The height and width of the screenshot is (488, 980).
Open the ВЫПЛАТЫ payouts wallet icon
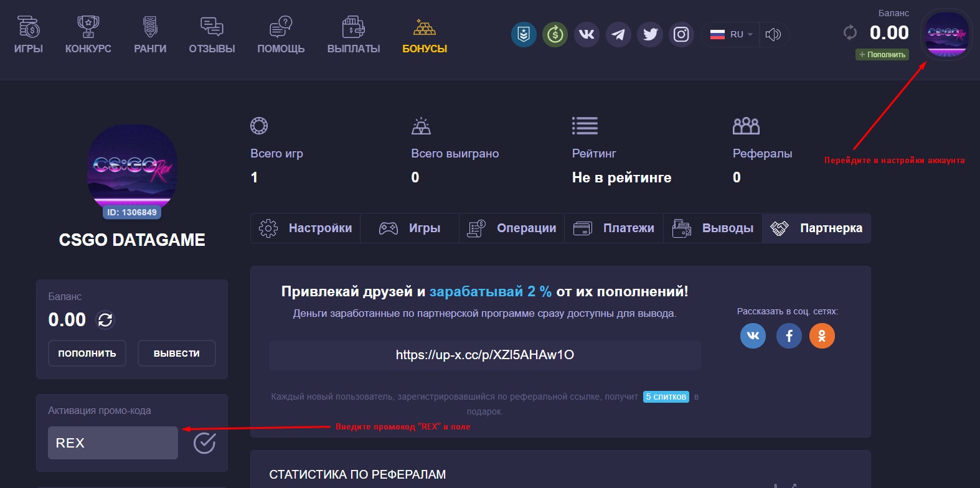(x=354, y=27)
